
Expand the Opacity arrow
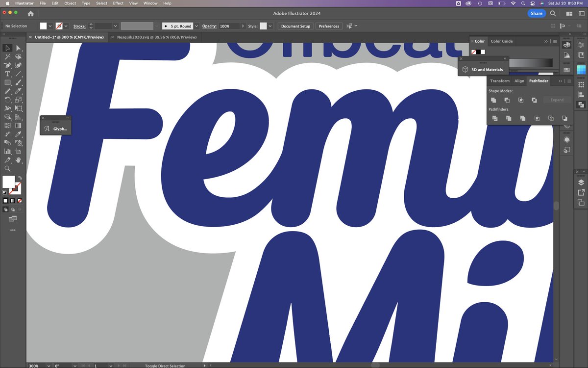pyautogui.click(x=243, y=26)
